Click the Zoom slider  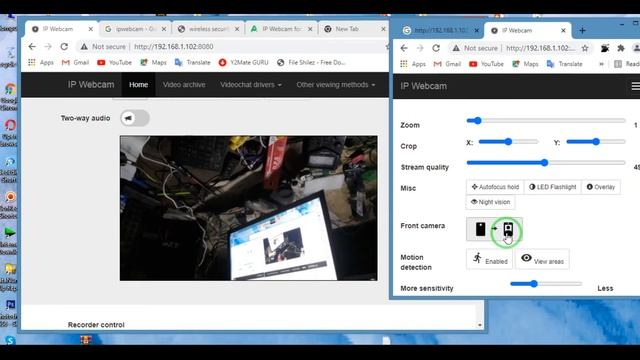(x=546, y=121)
